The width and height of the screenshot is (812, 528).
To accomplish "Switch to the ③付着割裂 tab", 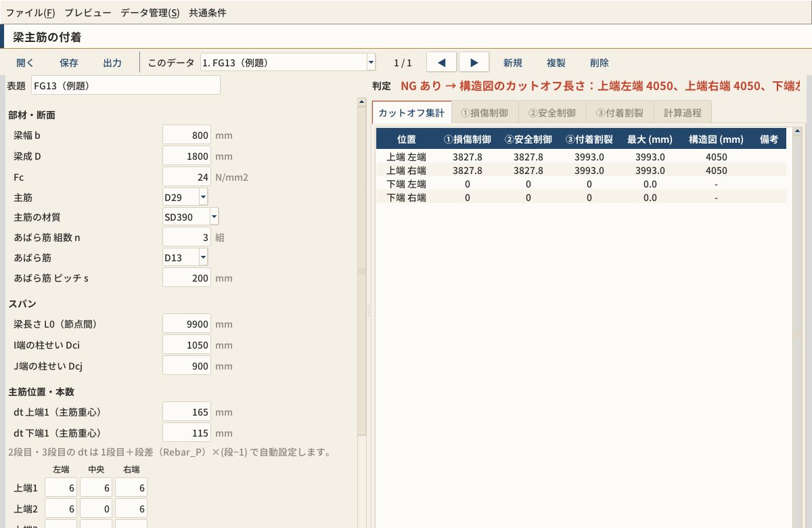I will [x=620, y=113].
